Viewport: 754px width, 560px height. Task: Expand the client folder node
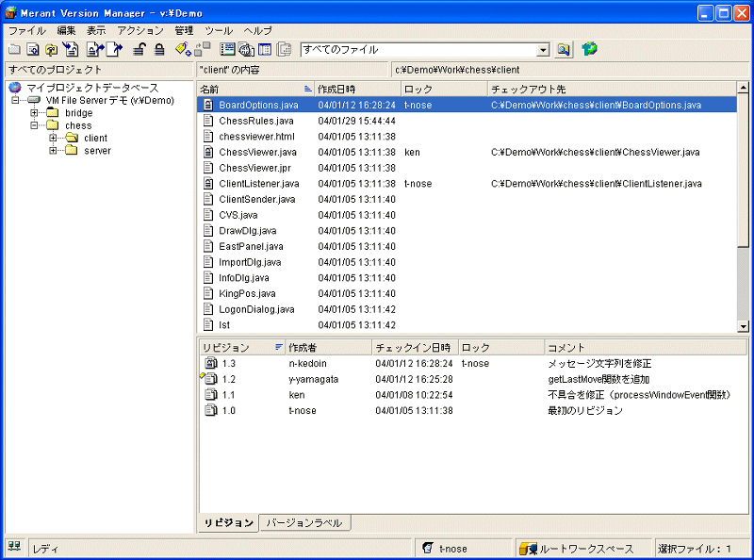tap(53, 138)
